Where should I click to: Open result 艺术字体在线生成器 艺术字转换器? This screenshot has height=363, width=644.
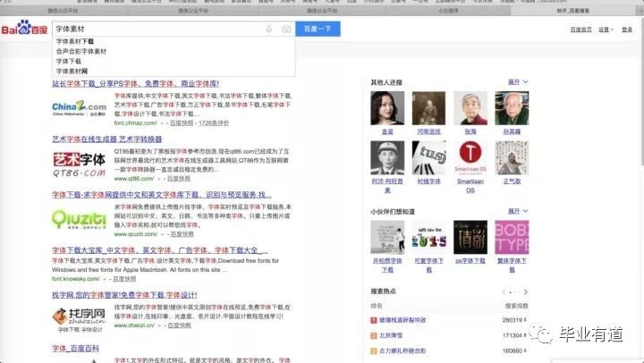tap(107, 139)
